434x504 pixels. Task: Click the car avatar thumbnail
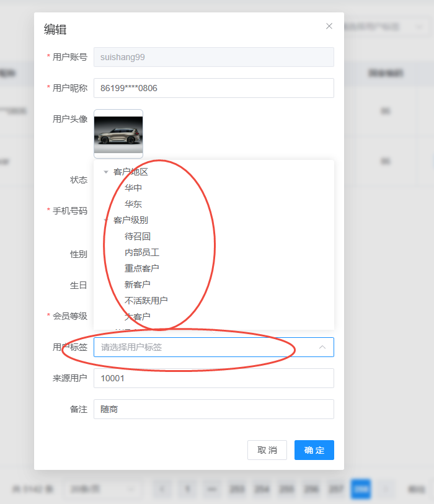pyautogui.click(x=118, y=134)
